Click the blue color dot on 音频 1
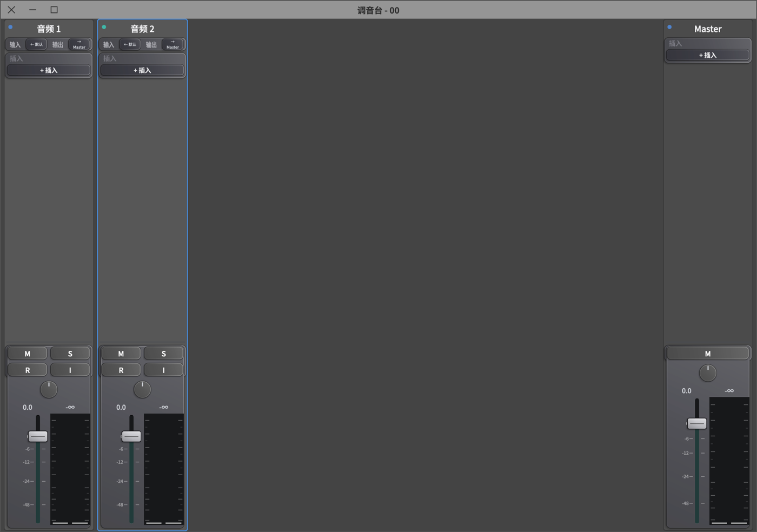 coord(10,27)
